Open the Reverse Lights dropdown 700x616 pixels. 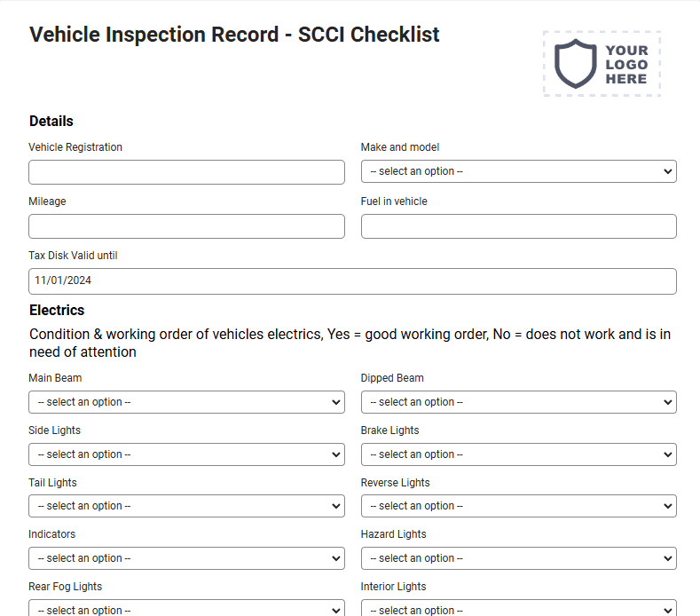[x=519, y=506]
